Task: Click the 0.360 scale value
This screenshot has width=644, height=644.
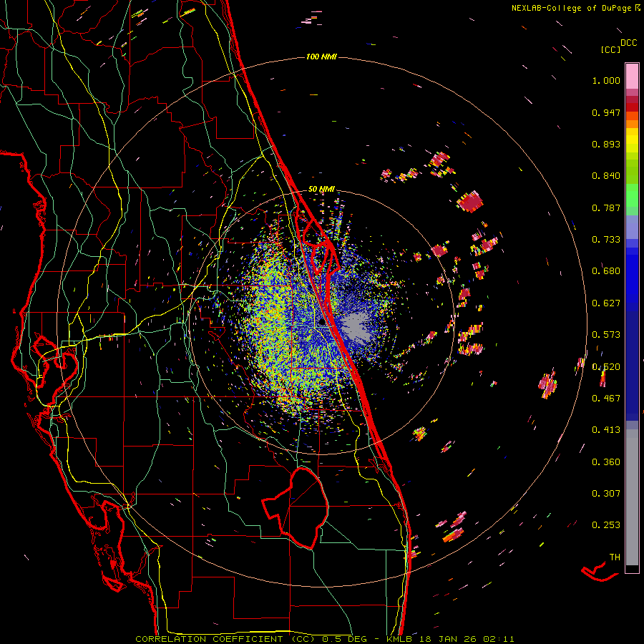Action: pos(606,462)
